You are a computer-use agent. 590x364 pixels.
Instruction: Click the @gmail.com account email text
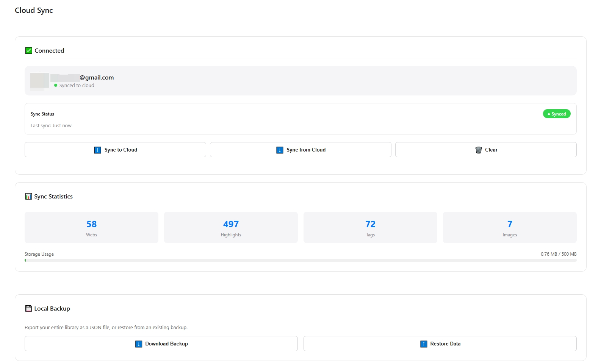point(97,77)
